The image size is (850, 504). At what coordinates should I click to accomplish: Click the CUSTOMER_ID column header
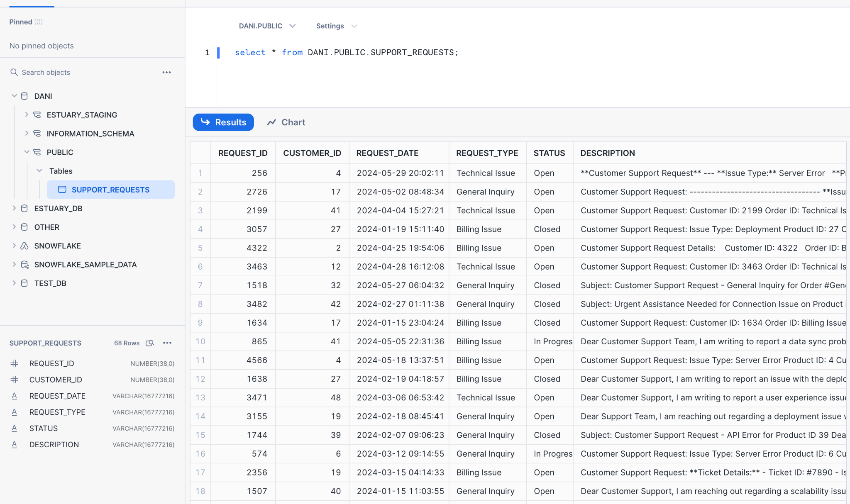(x=312, y=153)
